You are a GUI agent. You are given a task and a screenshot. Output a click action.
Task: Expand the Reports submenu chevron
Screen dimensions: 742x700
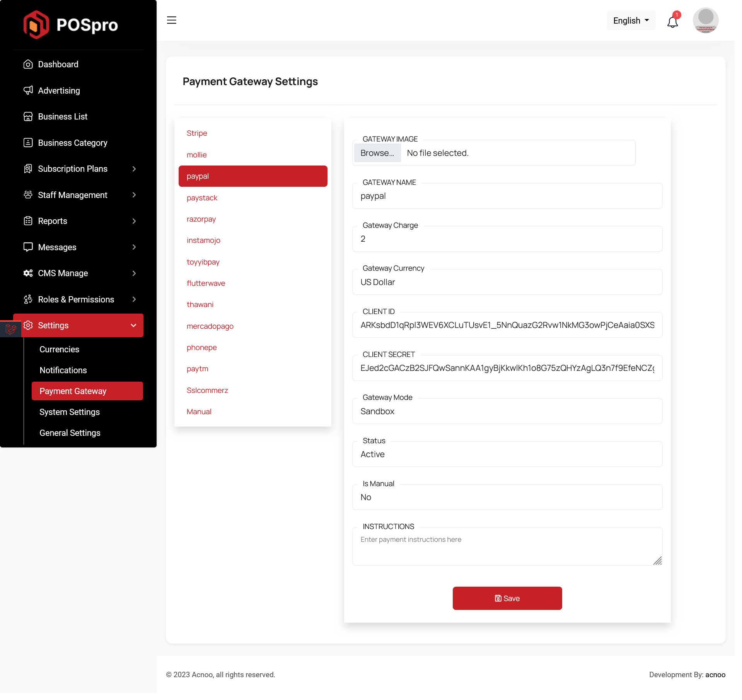click(x=134, y=221)
